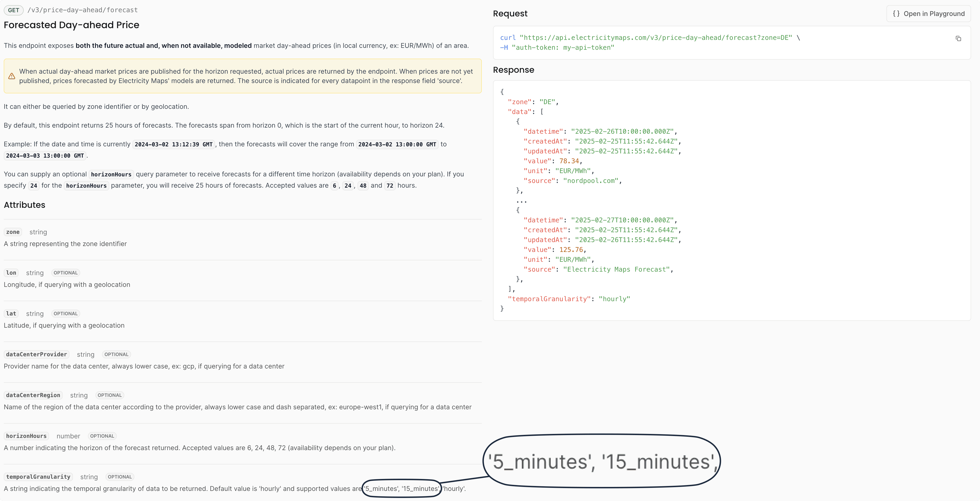The image size is (980, 501).
Task: Click the curl request URL text
Action: 656,38
